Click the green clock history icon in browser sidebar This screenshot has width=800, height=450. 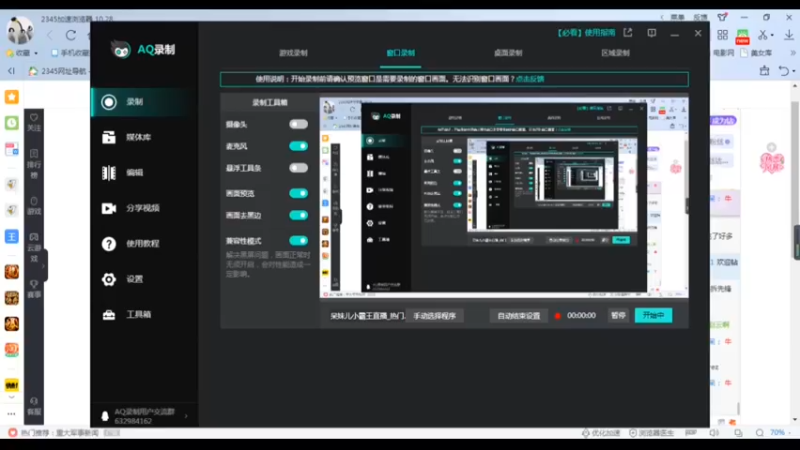tap(12, 123)
